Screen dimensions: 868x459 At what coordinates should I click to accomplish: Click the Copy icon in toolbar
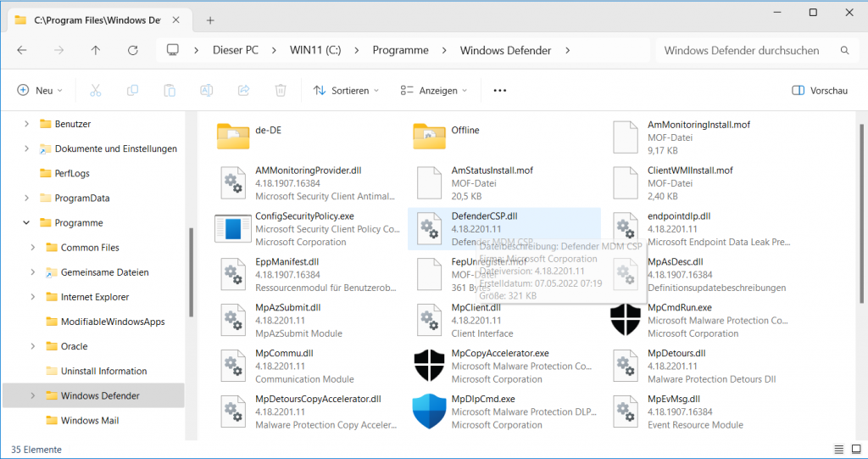132,91
